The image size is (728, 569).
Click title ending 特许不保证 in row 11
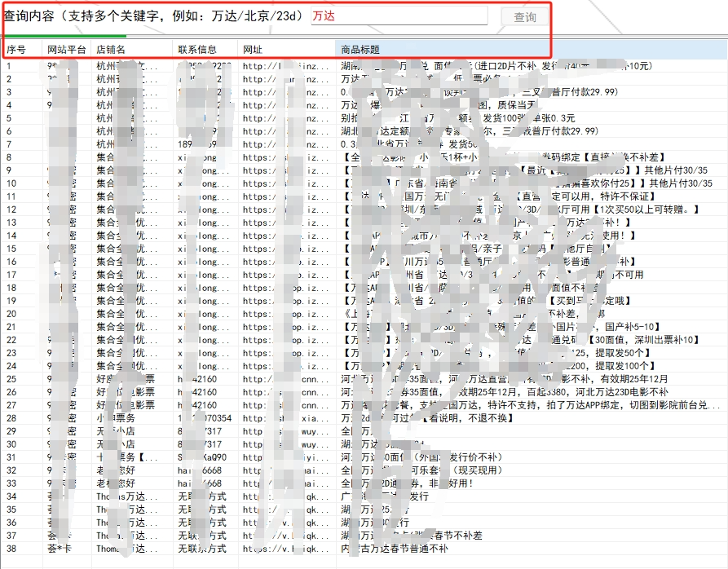point(499,196)
